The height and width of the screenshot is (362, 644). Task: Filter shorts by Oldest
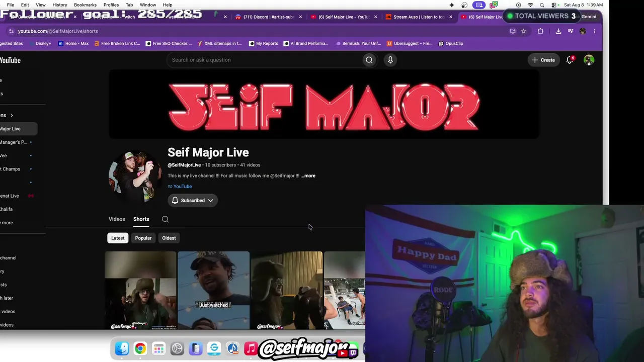pyautogui.click(x=169, y=238)
